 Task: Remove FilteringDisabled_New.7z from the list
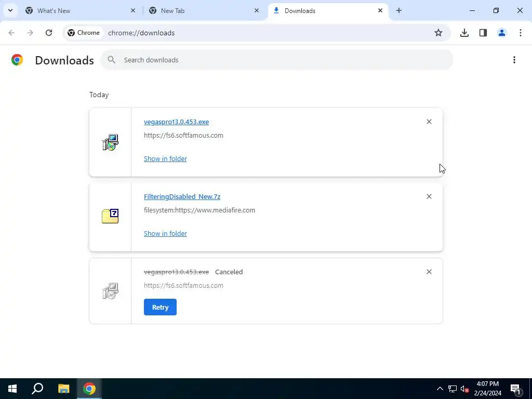[429, 196]
